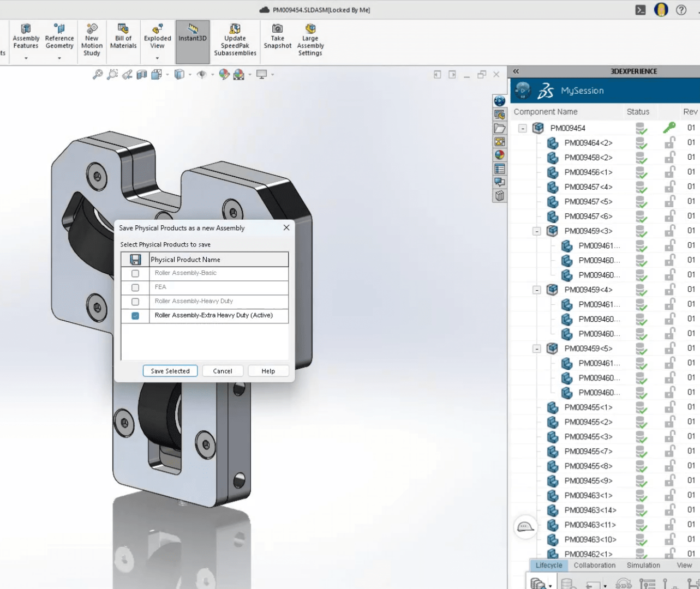Viewport: 700px width, 589px height.
Task: Click the 3DEXPERIENCE compass icon in MySession
Action: (523, 91)
